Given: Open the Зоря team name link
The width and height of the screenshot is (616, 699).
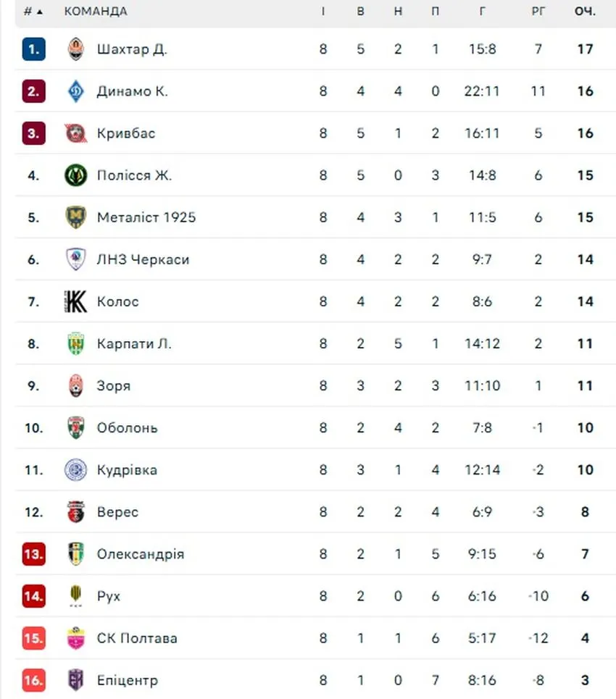Looking at the screenshot, I should click(114, 385).
